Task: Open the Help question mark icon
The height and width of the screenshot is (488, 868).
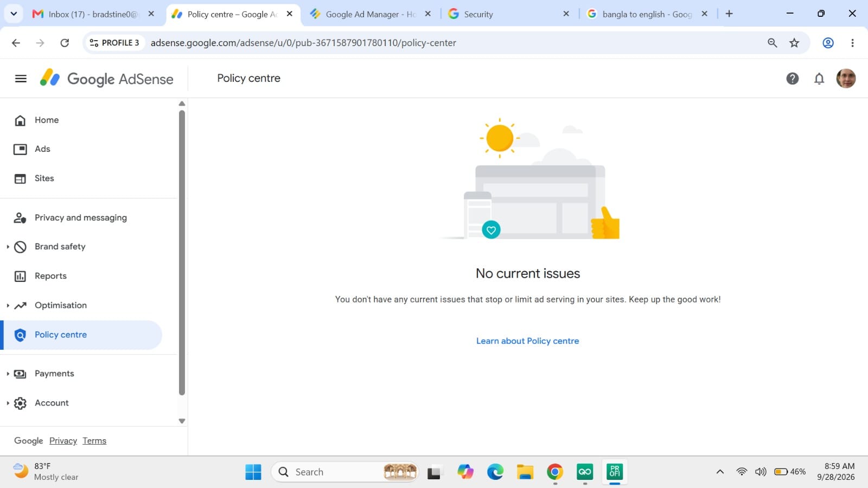Action: click(792, 79)
